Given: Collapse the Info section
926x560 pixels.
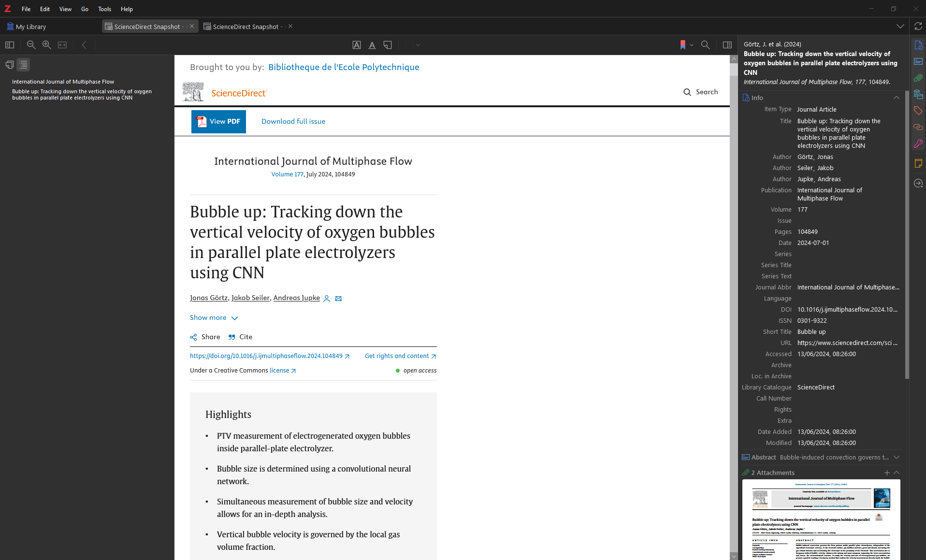Looking at the screenshot, I should (897, 98).
